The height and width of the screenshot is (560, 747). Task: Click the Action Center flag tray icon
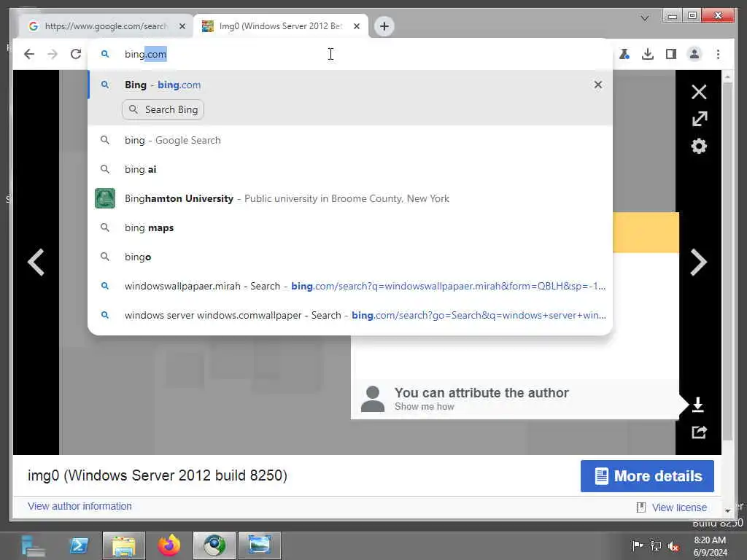tap(637, 545)
